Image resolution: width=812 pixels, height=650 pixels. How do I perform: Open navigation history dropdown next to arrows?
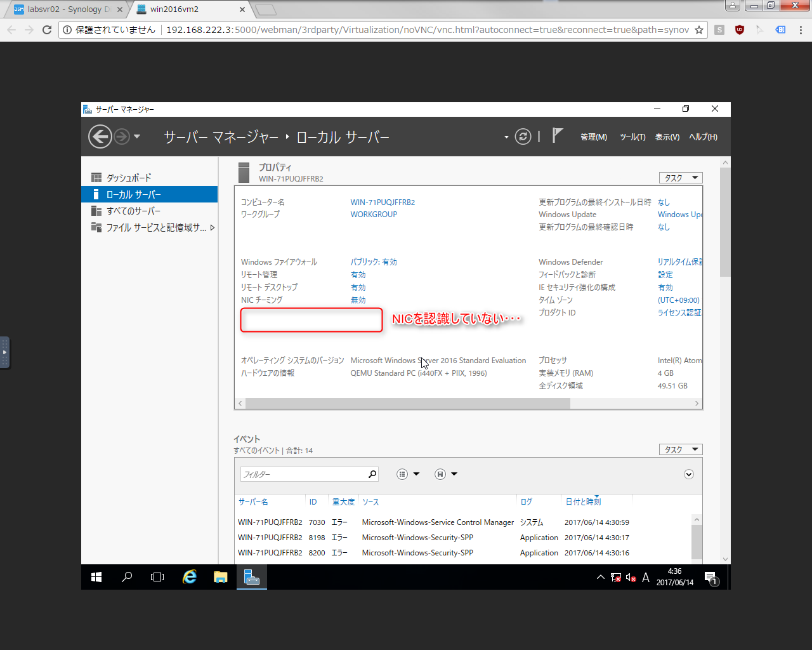click(137, 136)
